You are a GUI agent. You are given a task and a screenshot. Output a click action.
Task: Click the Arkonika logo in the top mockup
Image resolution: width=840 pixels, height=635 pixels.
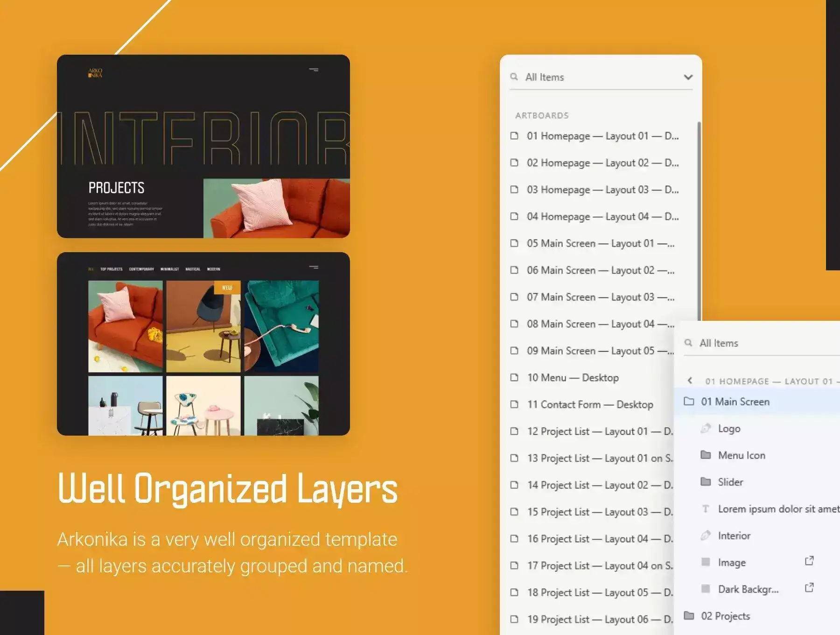pos(95,73)
